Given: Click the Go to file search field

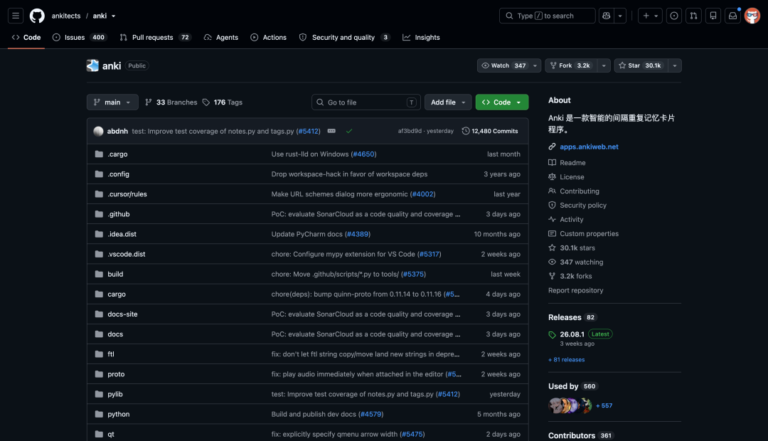Looking at the screenshot, I should [x=366, y=102].
